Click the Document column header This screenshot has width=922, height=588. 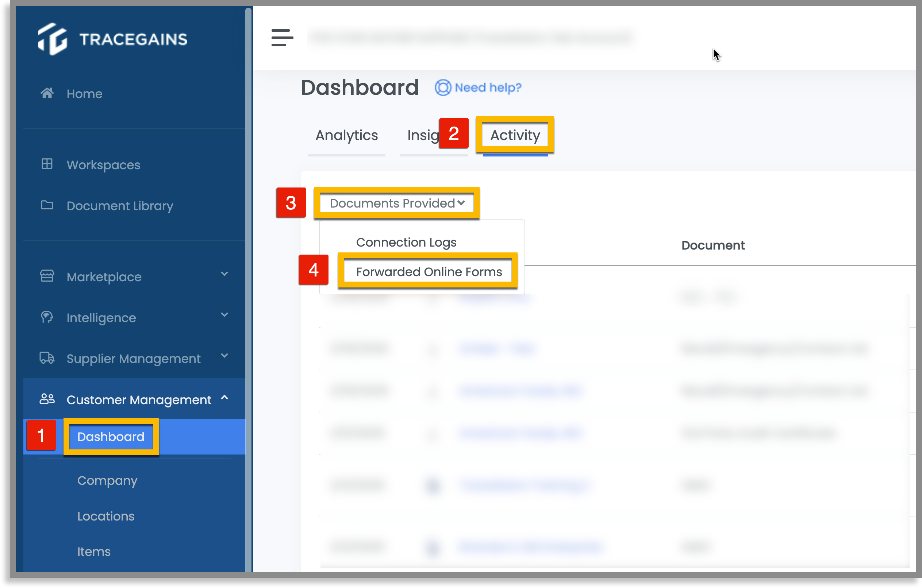(x=713, y=245)
